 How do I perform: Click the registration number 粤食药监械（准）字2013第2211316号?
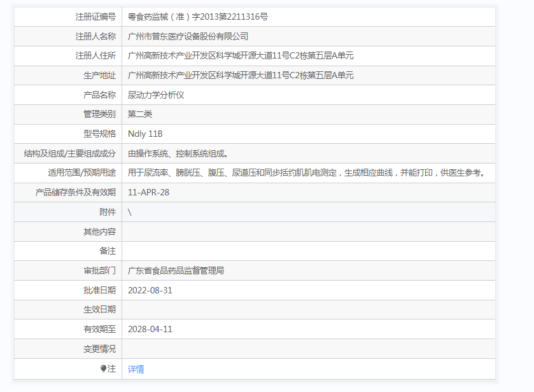pyautogui.click(x=197, y=17)
